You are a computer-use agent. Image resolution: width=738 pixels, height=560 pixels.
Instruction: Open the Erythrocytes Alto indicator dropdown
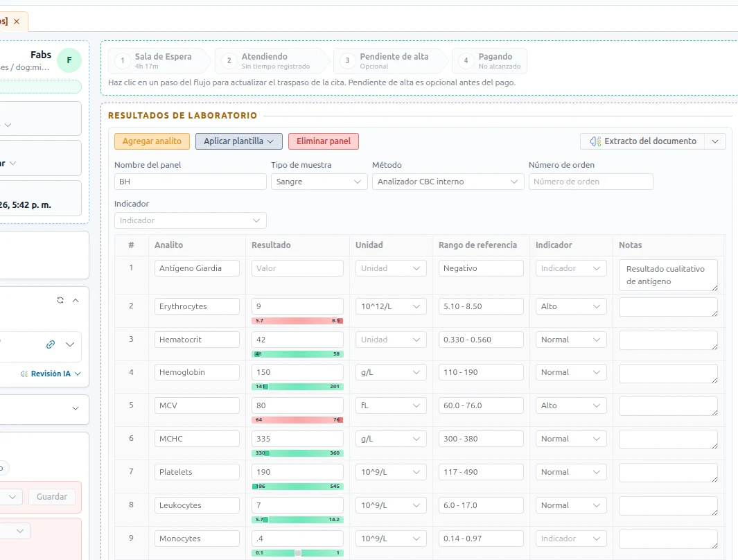pyautogui.click(x=571, y=306)
